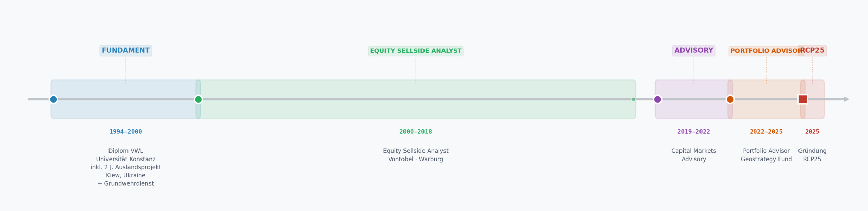Select the FUNDAMENT label badge

[126, 51]
